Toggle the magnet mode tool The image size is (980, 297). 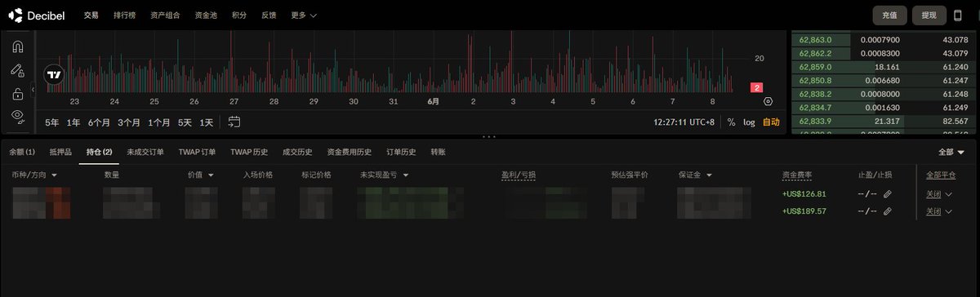click(x=18, y=47)
